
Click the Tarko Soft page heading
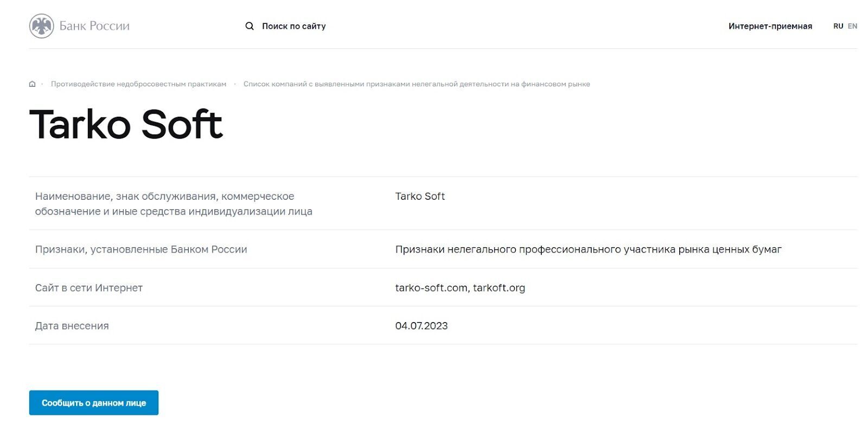click(x=126, y=124)
